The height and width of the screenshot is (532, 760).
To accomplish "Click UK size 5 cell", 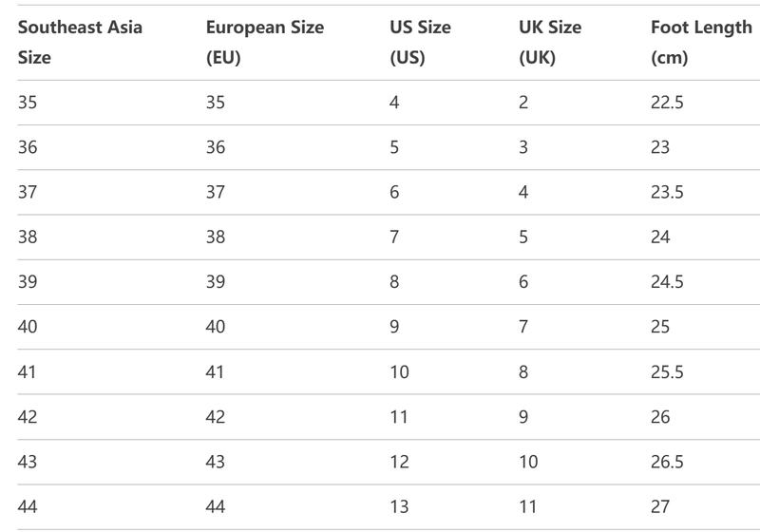I will pos(523,237).
